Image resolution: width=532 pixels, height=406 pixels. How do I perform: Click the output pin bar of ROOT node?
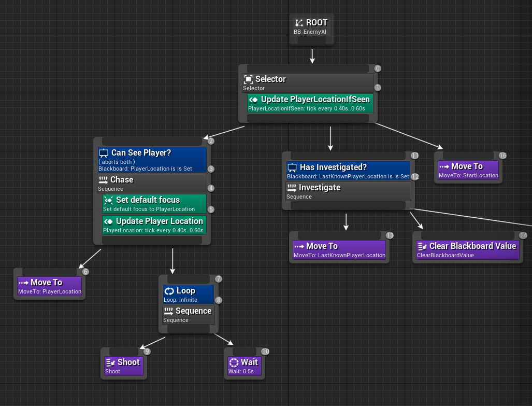pos(312,40)
